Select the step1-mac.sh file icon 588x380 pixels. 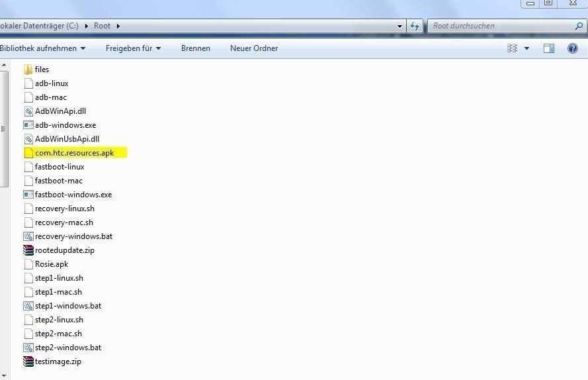point(28,292)
